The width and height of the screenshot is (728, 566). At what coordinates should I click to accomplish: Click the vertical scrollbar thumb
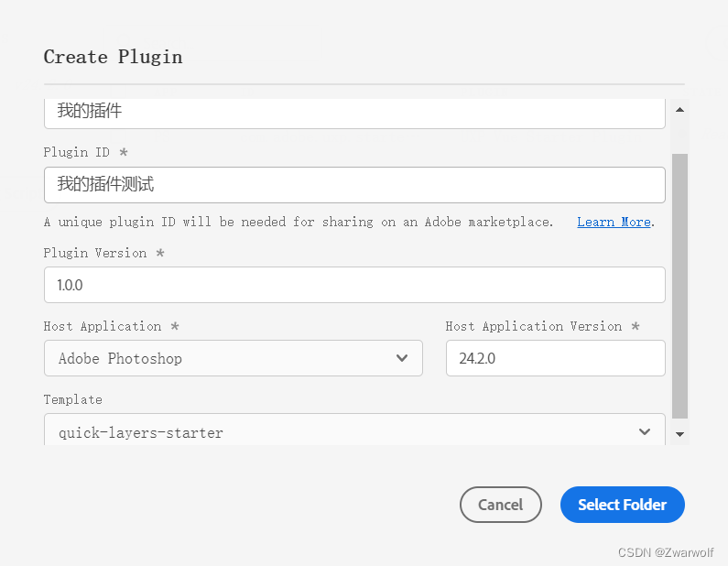(679, 286)
